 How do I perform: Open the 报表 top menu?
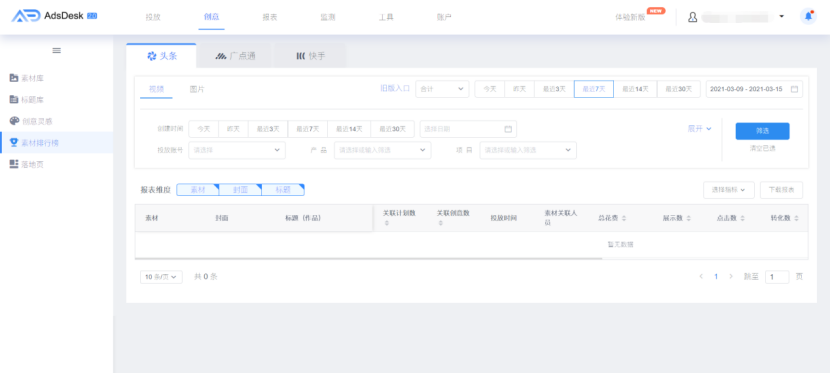pyautogui.click(x=269, y=17)
